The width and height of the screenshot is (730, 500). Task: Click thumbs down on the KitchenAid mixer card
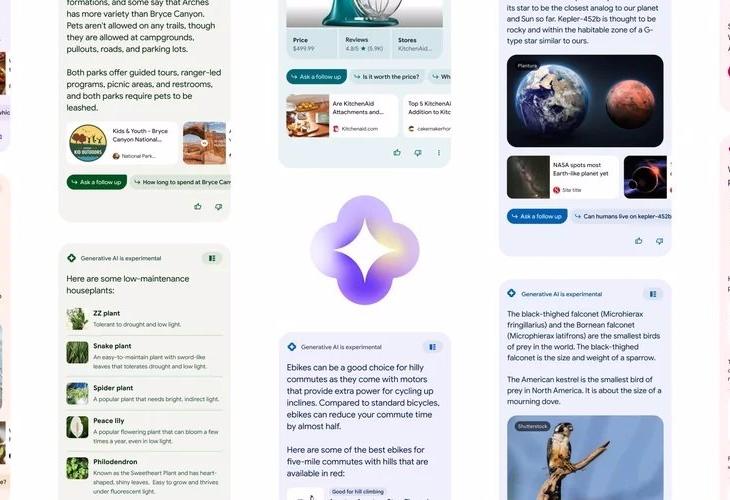pyautogui.click(x=418, y=153)
